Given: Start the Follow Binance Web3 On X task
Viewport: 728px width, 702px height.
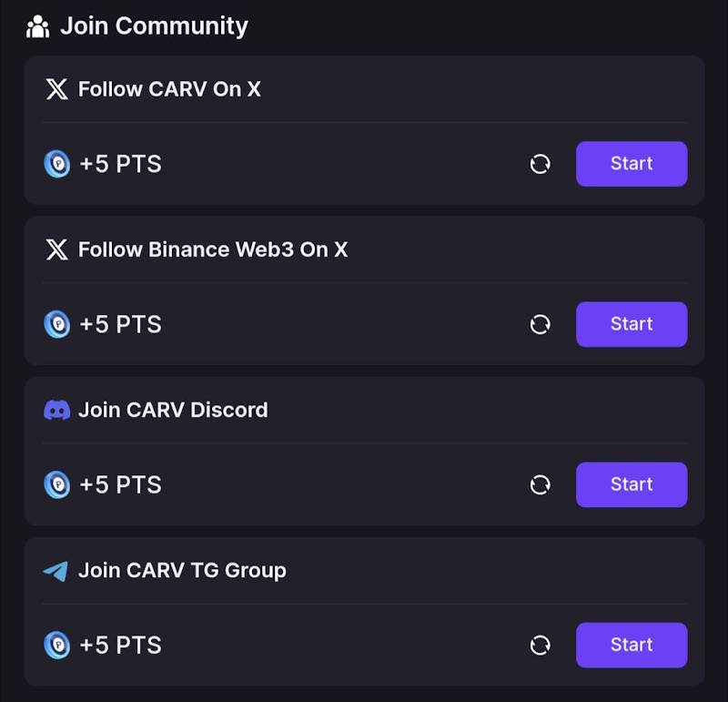Looking at the screenshot, I should tap(632, 324).
